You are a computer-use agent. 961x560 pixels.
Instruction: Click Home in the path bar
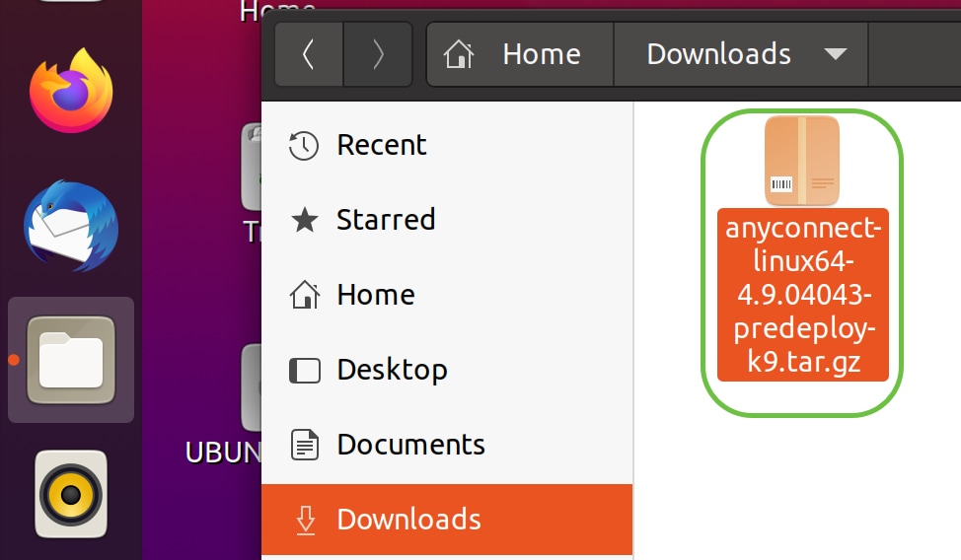point(520,54)
